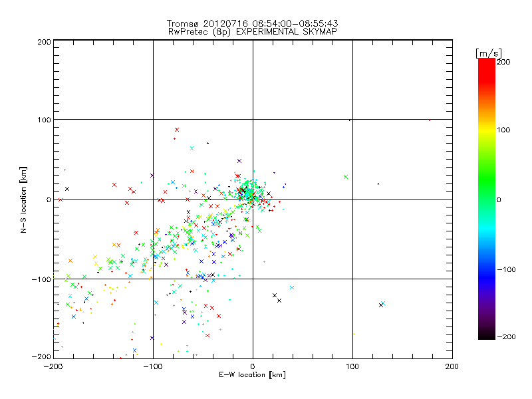The image size is (532, 399).
Task: Click the '[m/s]' colorbar unit label
Action: [488, 53]
